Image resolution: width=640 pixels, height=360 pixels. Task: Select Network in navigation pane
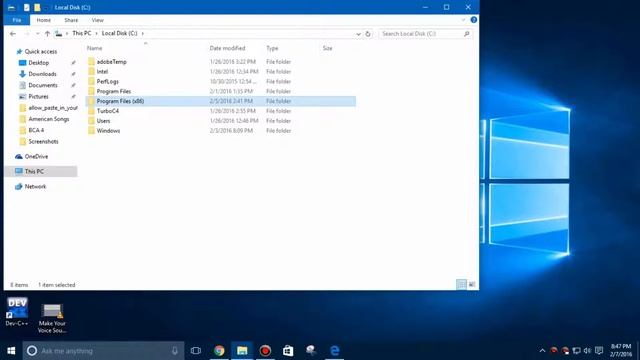[36, 187]
